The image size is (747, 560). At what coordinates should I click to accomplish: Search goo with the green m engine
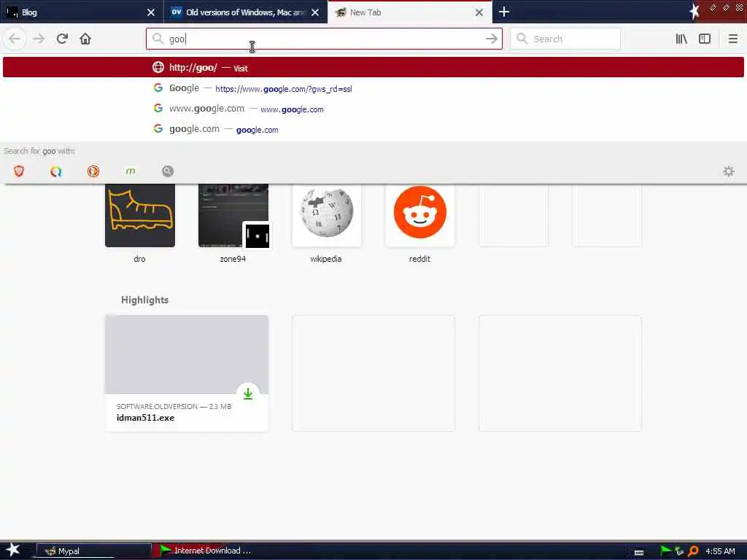click(x=130, y=171)
